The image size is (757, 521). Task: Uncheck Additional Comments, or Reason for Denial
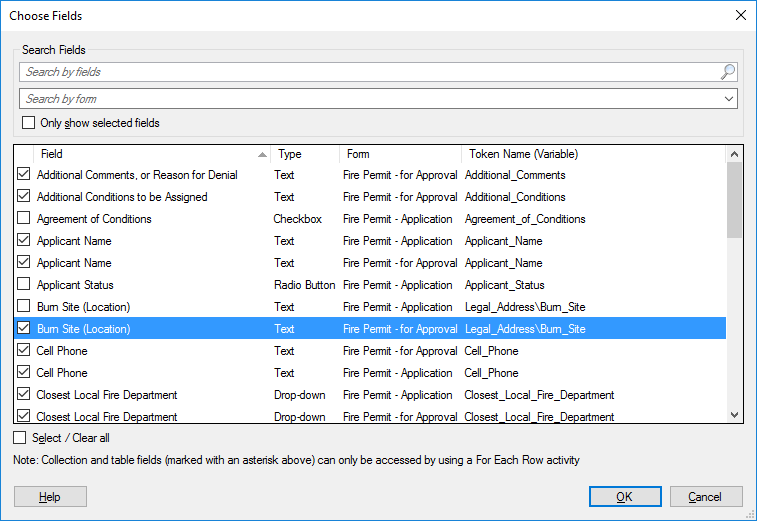click(23, 174)
